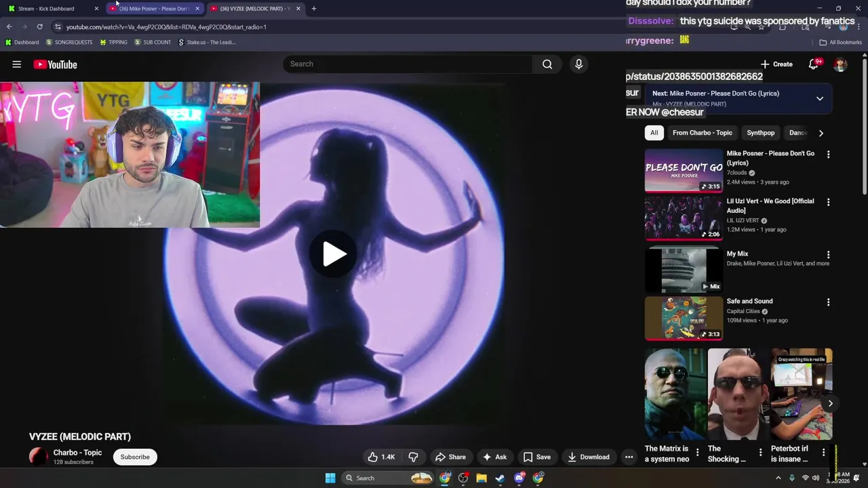This screenshot has height=488, width=868.
Task: Select the All filter chip
Action: [654, 133]
